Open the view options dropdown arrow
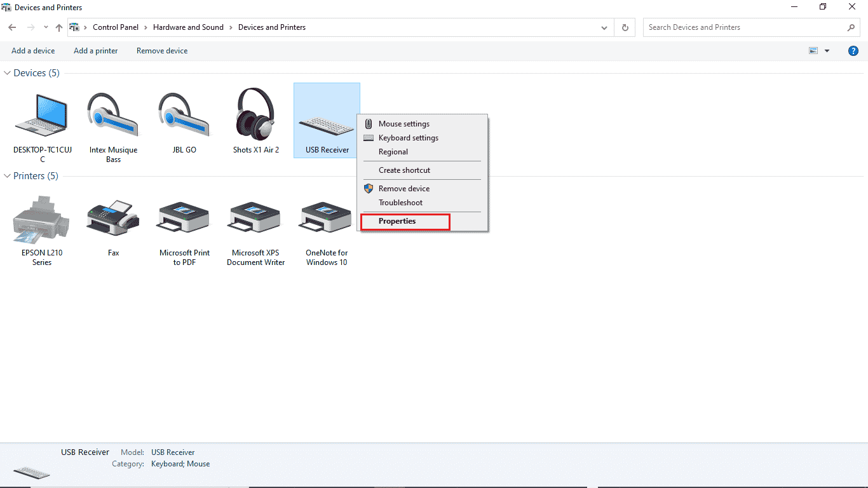 click(827, 51)
